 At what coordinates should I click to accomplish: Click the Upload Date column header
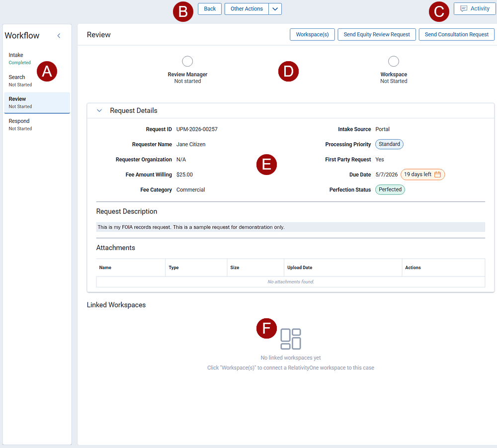pos(300,268)
